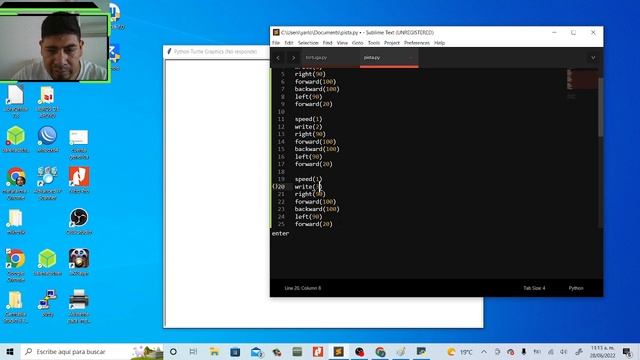Change the Python syntax selector
The image size is (640, 360).
point(576,288)
